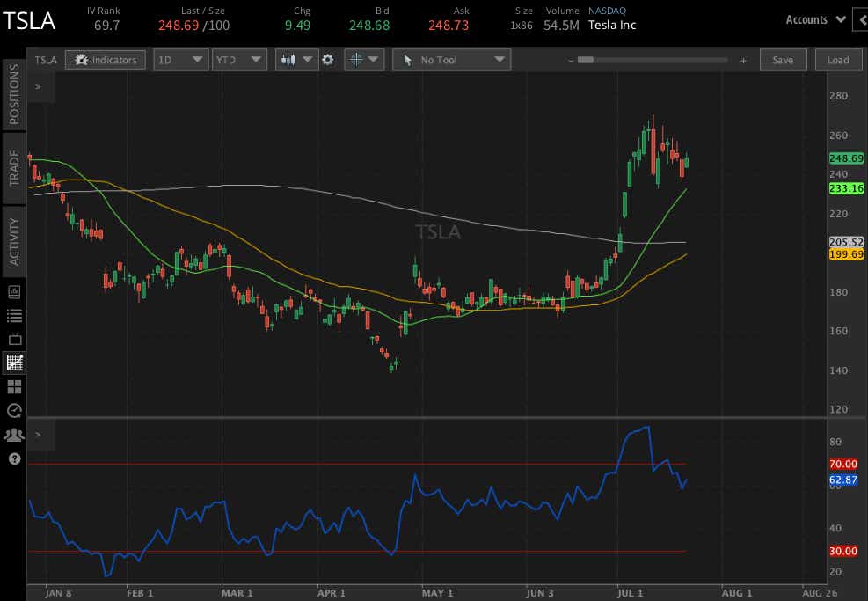
Task: Switch to the Positions tab
Action: pyautogui.click(x=14, y=94)
